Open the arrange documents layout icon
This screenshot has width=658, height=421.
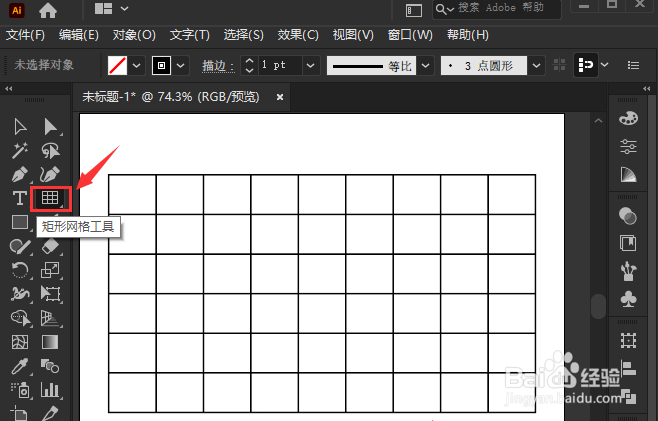(103, 8)
